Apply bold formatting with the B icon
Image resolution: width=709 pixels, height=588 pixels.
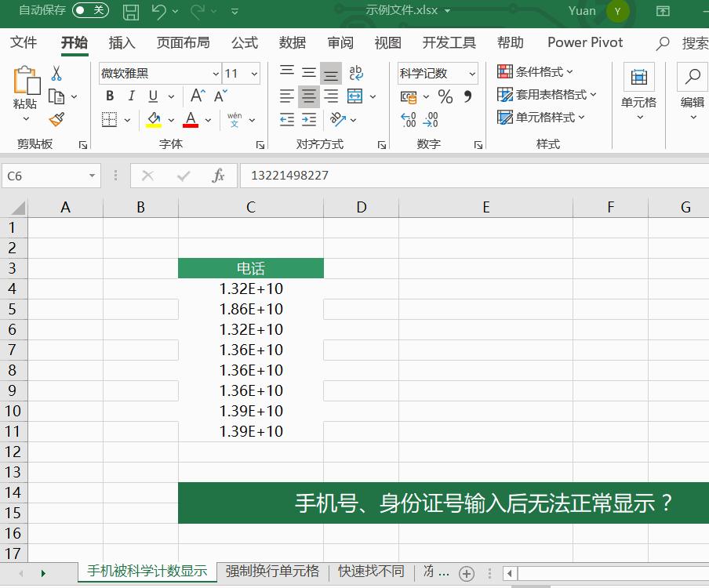(x=110, y=96)
